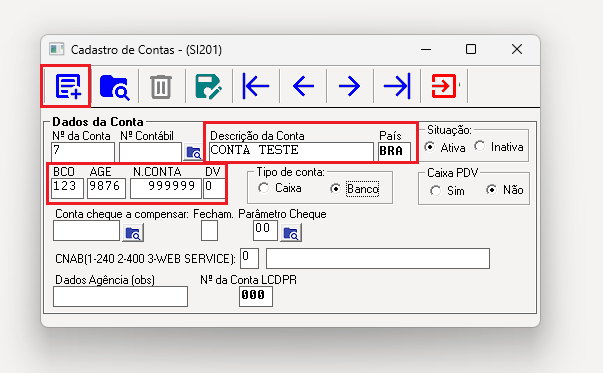Image resolution: width=603 pixels, height=373 pixels.
Task: Click the window app icon in title bar
Action: 56,49
